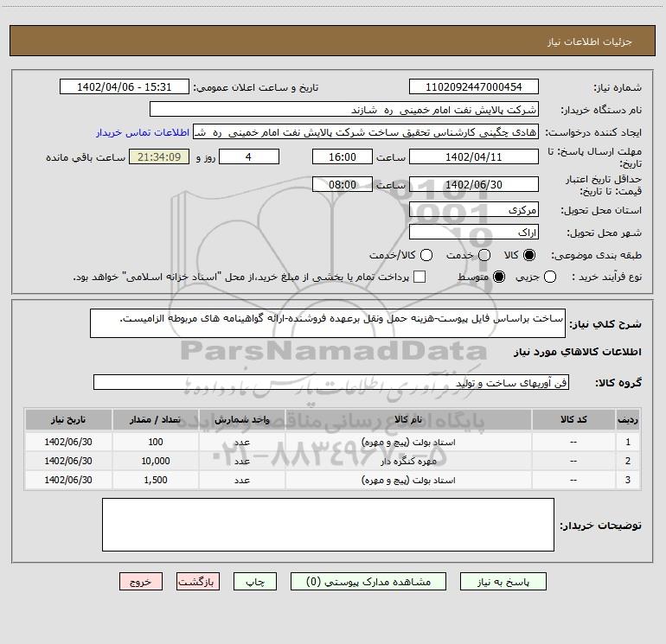Open اطلاعات تماس خریدار link
The height and width of the screenshot is (644, 666).
point(143,132)
